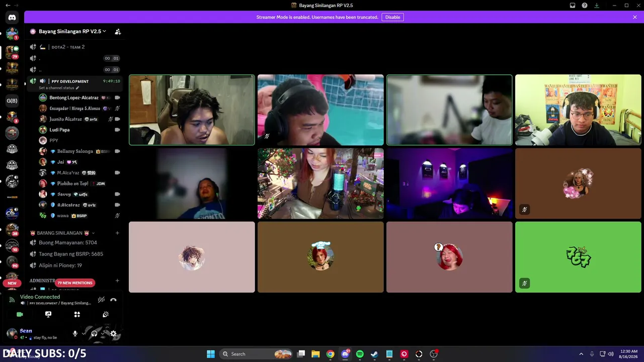The width and height of the screenshot is (644, 362).
Task: Open the taskbar clock showing 12:30 AM
Action: coord(629,354)
